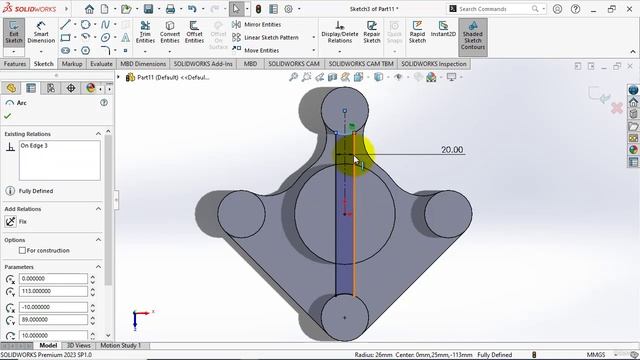This screenshot has width=640, height=360.
Task: Click Section View in heads-up toolbar
Action: pyautogui.click(x=332, y=77)
